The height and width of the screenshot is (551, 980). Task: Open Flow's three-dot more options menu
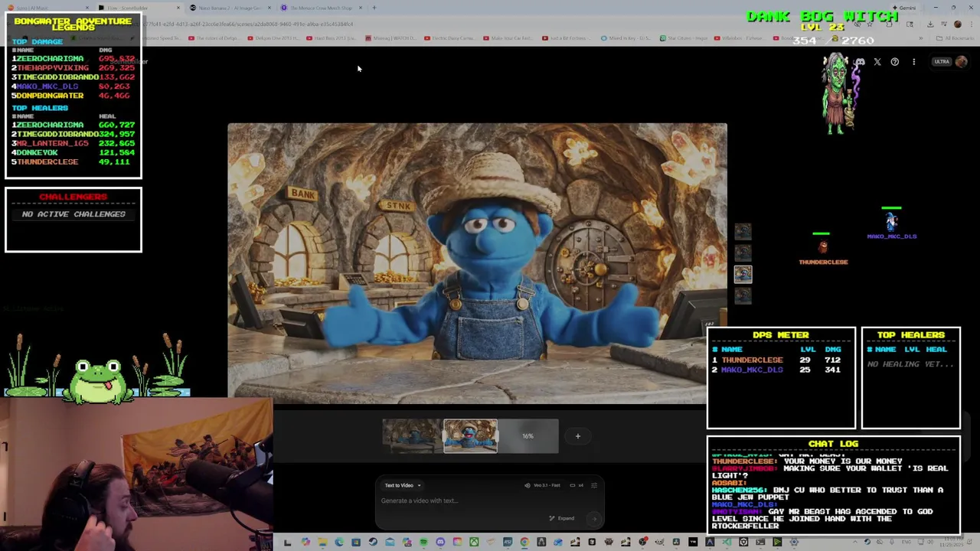pos(913,62)
